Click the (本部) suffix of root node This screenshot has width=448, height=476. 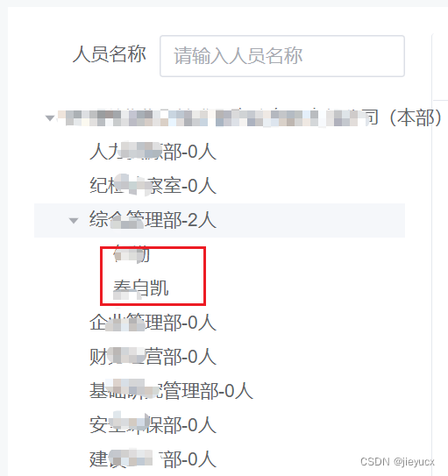pos(416,117)
